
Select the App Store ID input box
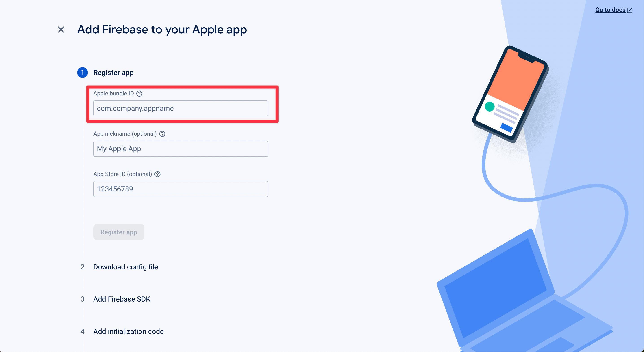pyautogui.click(x=181, y=189)
